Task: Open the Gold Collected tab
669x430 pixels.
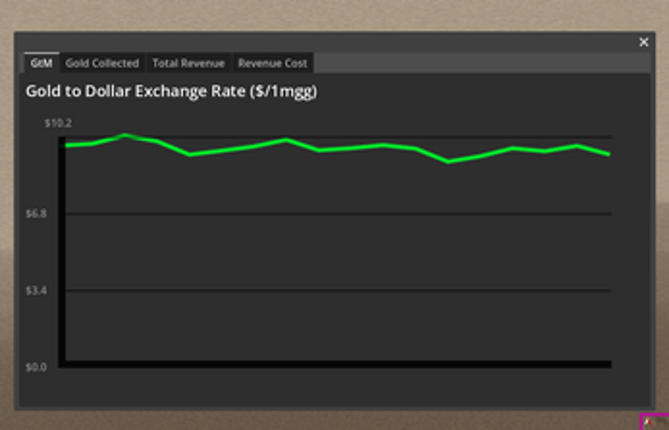Action: (102, 63)
